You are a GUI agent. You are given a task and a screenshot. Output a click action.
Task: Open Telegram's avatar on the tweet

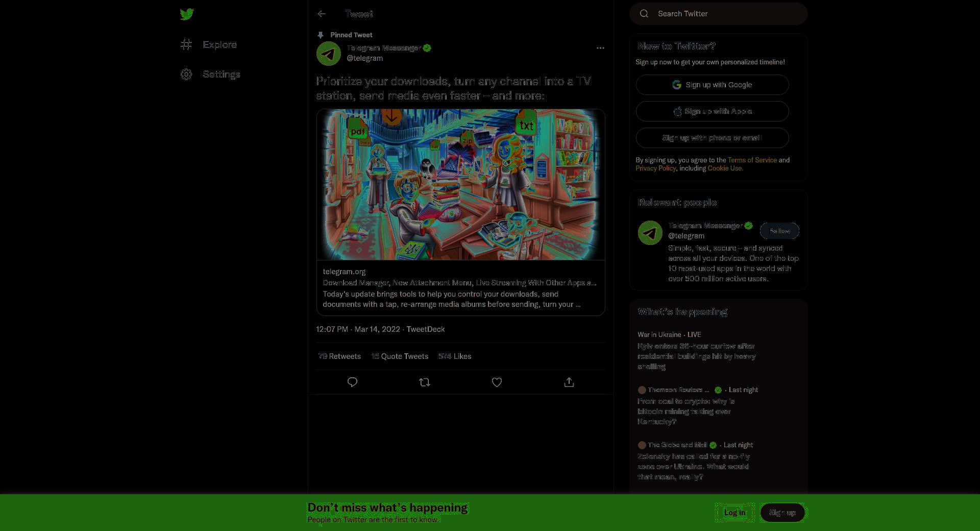[x=329, y=53]
